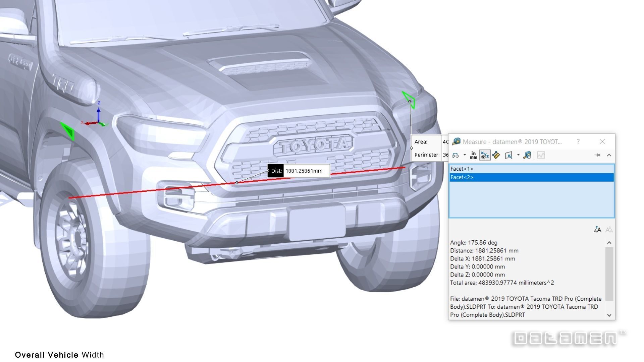The height and width of the screenshot is (362, 644).
Task: Click the Measure tape icon in title bar
Action: pos(456,141)
